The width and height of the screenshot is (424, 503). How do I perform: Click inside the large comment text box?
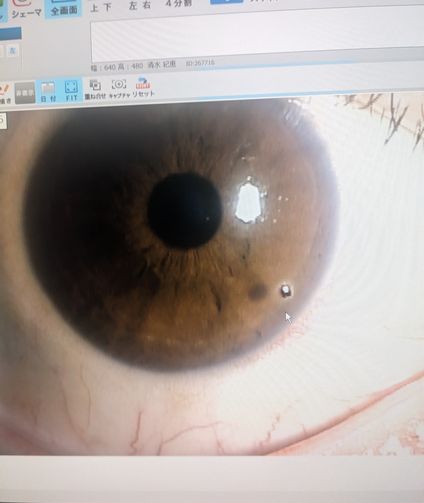pyautogui.click(x=257, y=36)
